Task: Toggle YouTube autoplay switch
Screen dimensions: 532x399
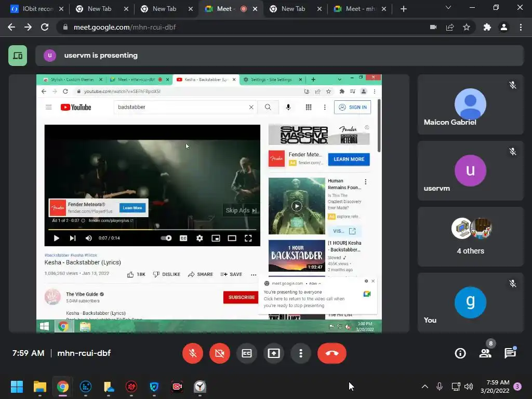Action: (x=166, y=238)
